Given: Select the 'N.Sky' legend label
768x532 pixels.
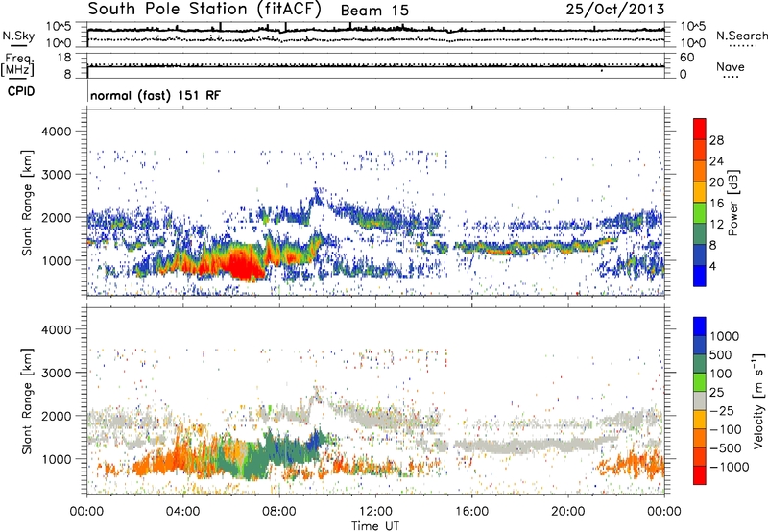Looking at the screenshot, I should pyautogui.click(x=18, y=36).
